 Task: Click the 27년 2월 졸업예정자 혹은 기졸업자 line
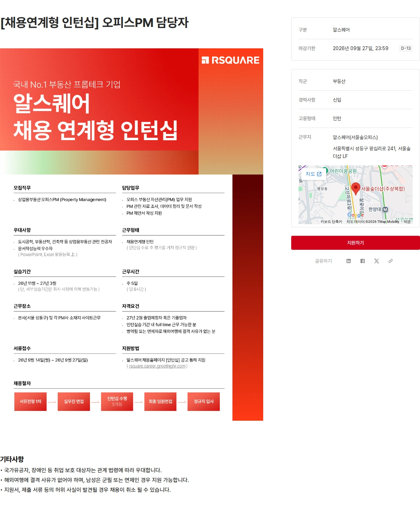click(x=156, y=318)
